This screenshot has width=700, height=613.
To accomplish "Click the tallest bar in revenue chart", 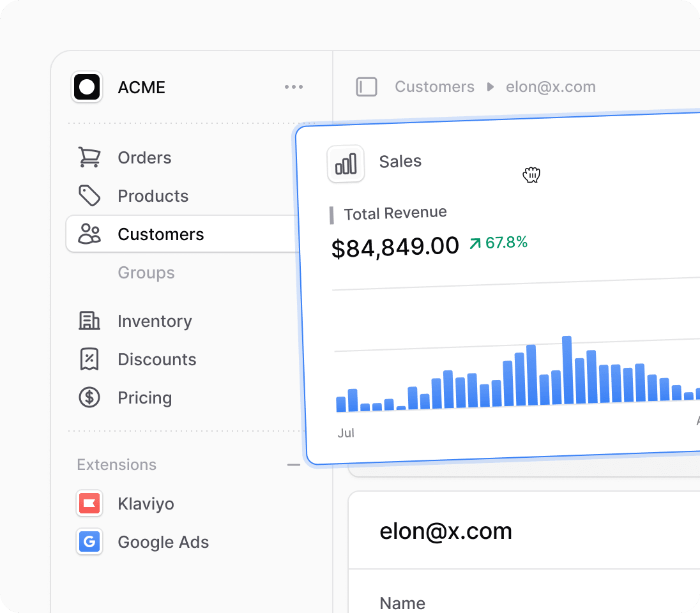I will [x=567, y=370].
